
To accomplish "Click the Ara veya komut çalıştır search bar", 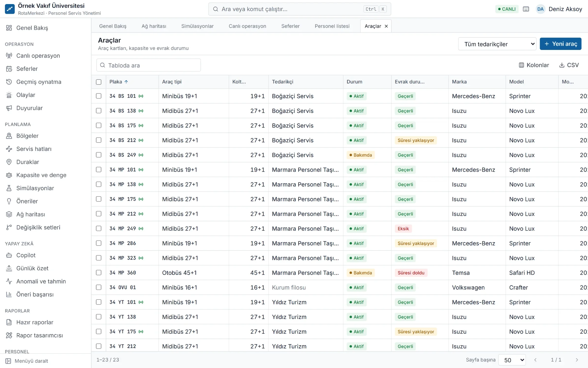I will point(299,9).
